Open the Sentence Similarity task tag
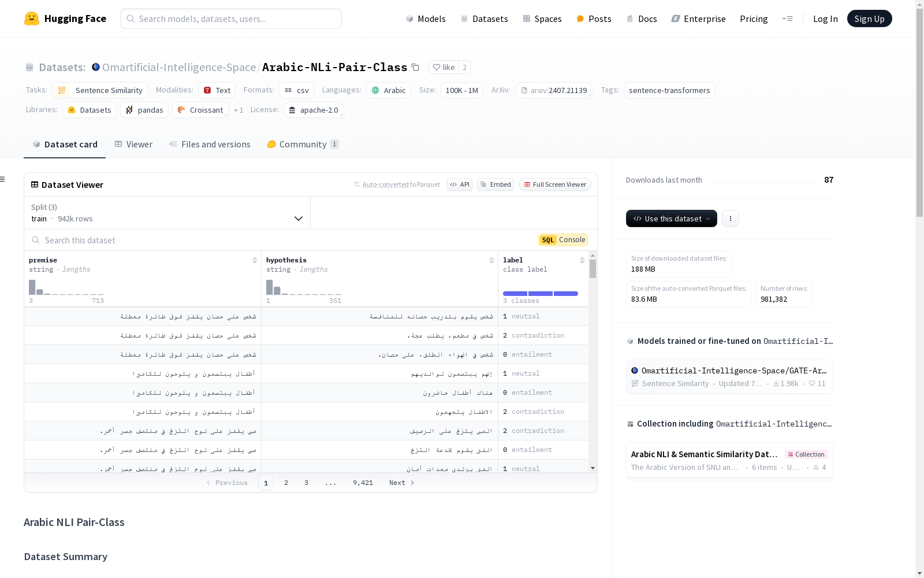 100,90
